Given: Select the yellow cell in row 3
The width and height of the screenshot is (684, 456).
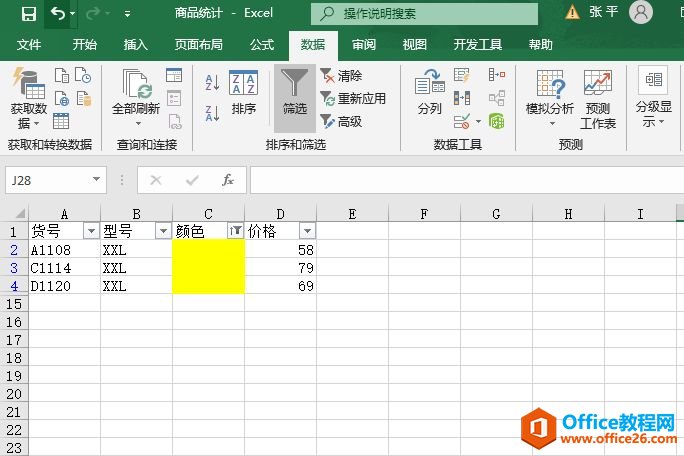Looking at the screenshot, I should (209, 267).
